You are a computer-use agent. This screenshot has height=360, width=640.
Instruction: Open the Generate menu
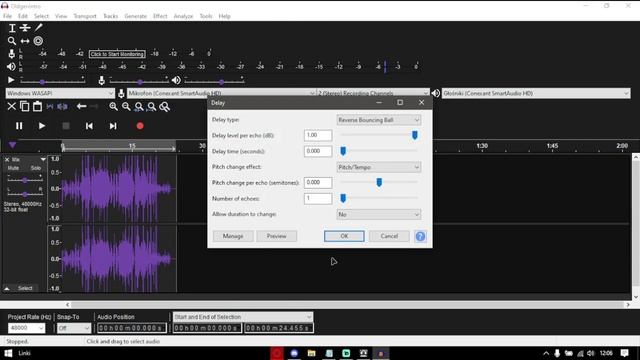[136, 16]
